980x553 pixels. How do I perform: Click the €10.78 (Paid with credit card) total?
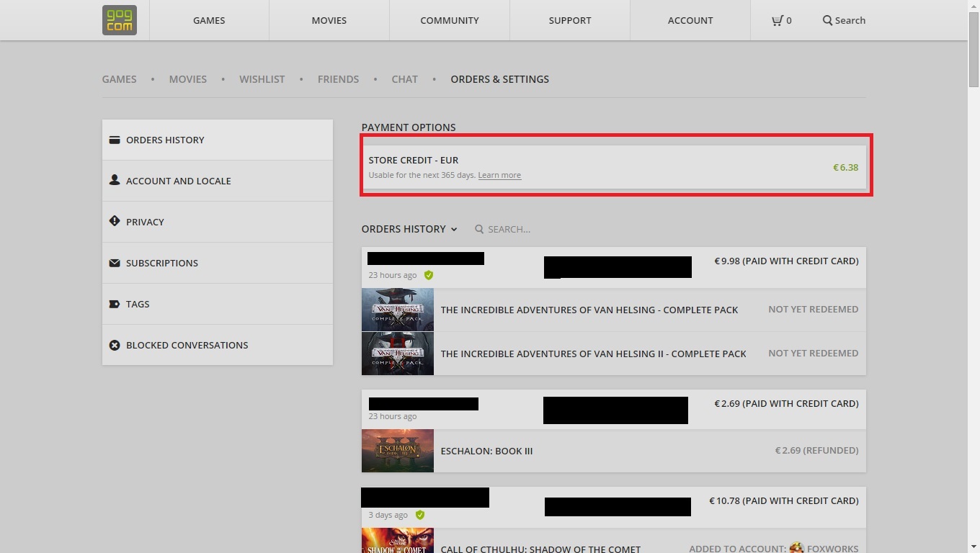[x=783, y=500]
